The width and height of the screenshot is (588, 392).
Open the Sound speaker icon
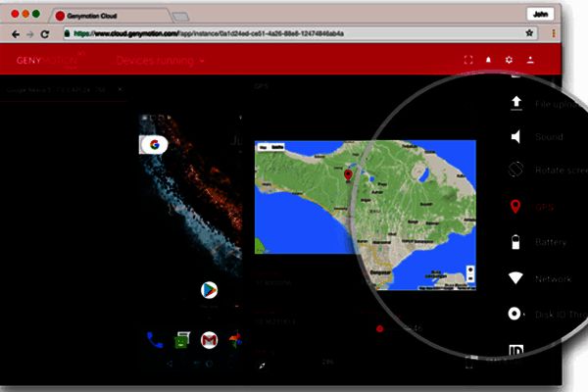click(514, 137)
